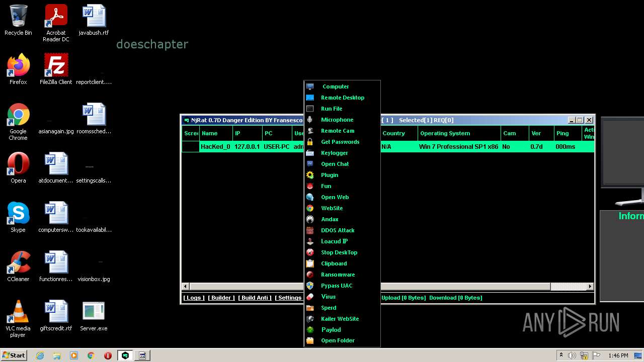Click the Cam column header
Viewport: 644px width, 362px height.
click(x=515, y=133)
